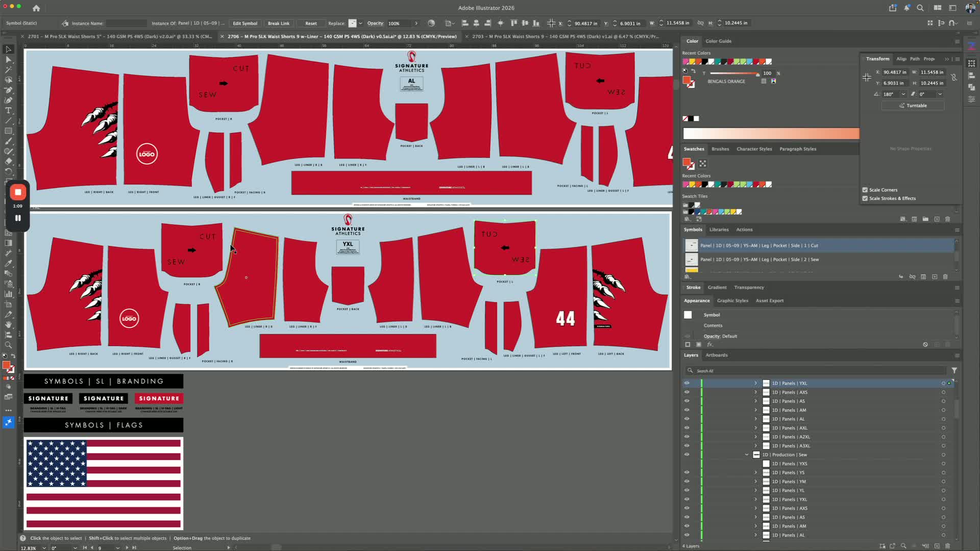
Task: Hide the 1D | Panels | A3XL layer
Action: click(687, 446)
